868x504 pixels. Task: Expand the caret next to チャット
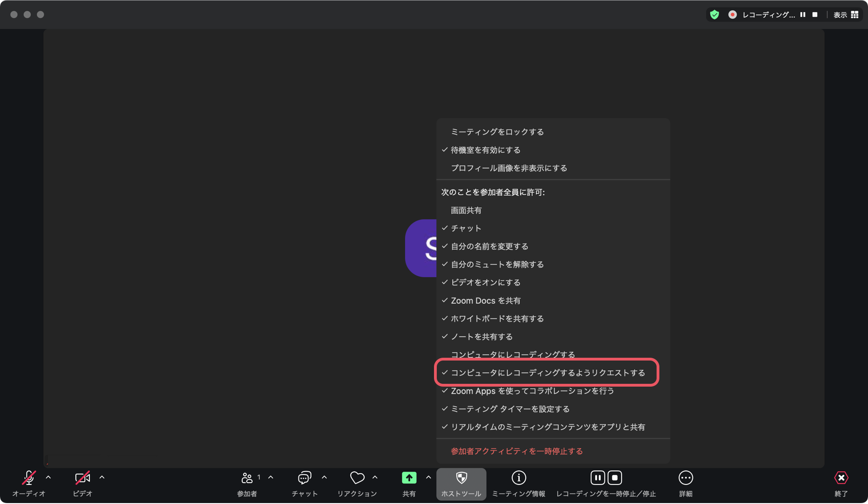point(325,477)
